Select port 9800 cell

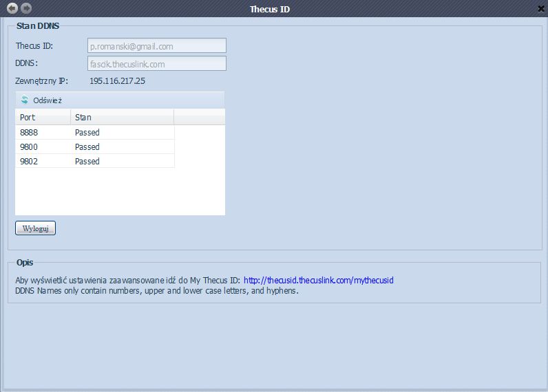(43, 146)
